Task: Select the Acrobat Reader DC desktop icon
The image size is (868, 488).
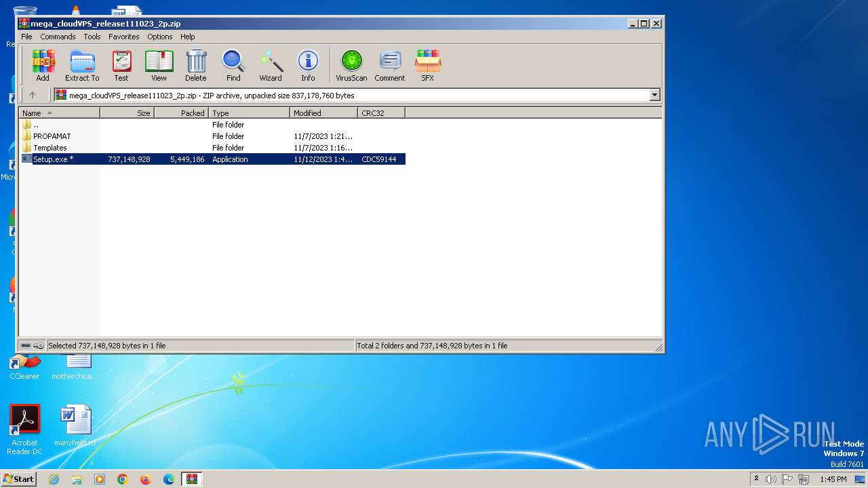Action: pyautogui.click(x=25, y=430)
